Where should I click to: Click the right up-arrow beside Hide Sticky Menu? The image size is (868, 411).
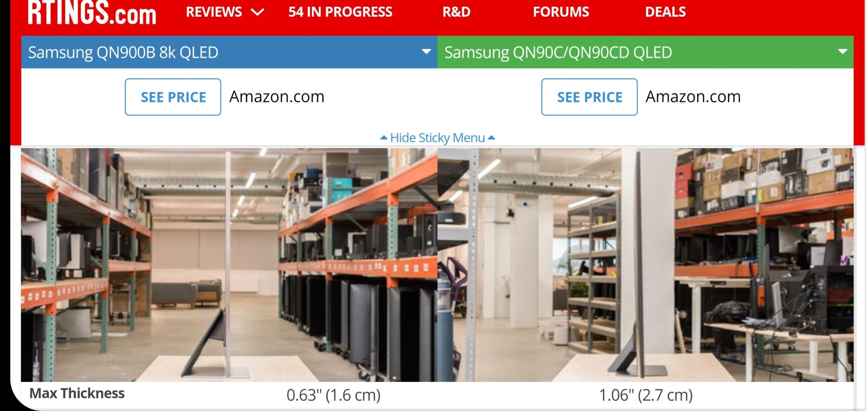(491, 138)
